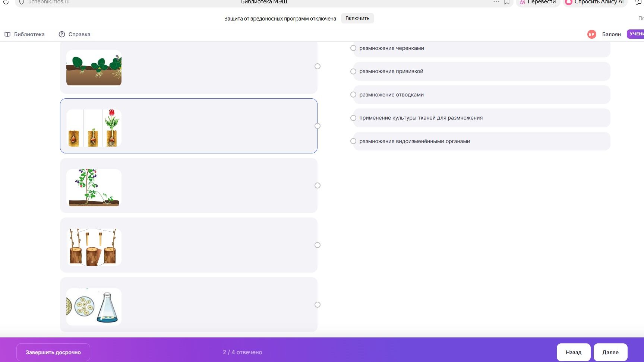Select the grafting stumps image thumbnail
The height and width of the screenshot is (362, 644).
tap(94, 247)
